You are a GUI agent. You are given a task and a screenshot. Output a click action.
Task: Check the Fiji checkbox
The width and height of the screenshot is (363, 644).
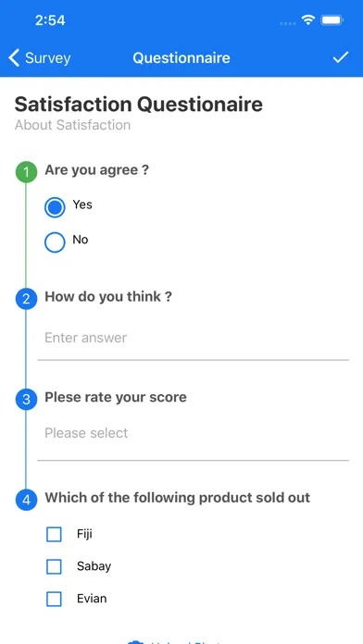coord(54,535)
